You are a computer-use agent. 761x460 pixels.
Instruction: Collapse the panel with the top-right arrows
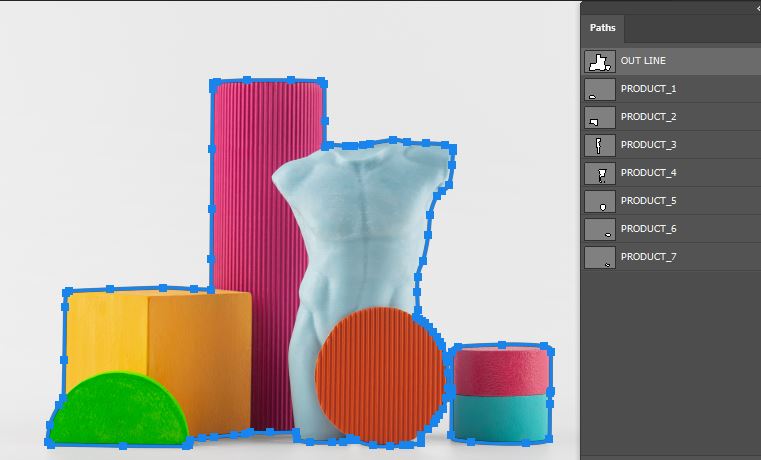coord(758,8)
